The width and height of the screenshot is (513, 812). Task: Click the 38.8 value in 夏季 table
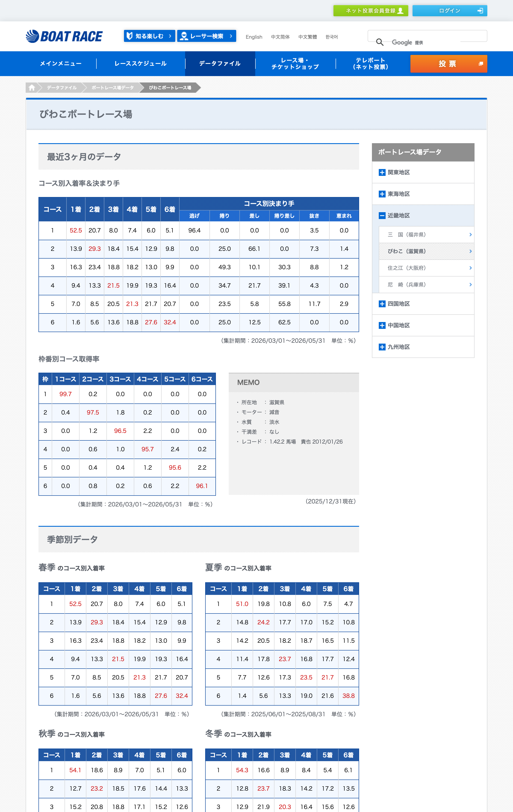(x=348, y=696)
